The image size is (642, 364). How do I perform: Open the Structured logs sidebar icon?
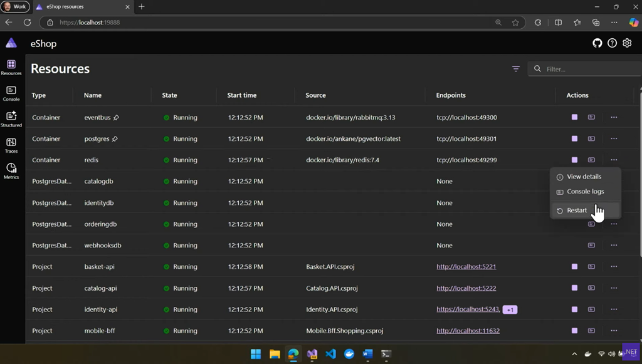tap(11, 119)
